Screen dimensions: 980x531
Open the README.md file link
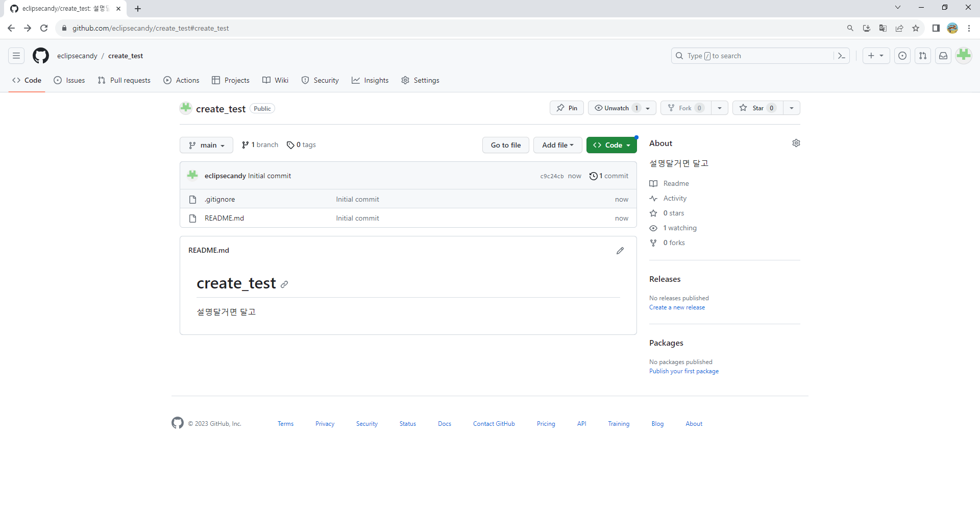(x=224, y=218)
